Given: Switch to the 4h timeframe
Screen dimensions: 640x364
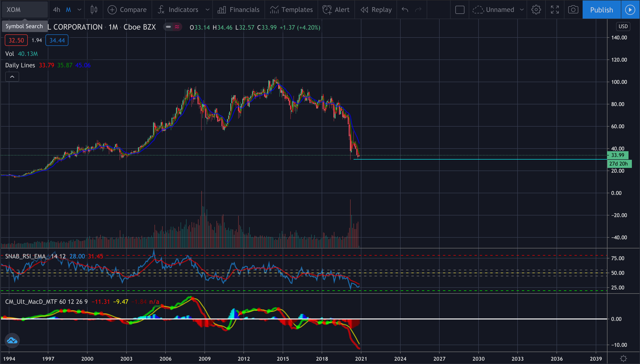Looking at the screenshot, I should coord(56,10).
